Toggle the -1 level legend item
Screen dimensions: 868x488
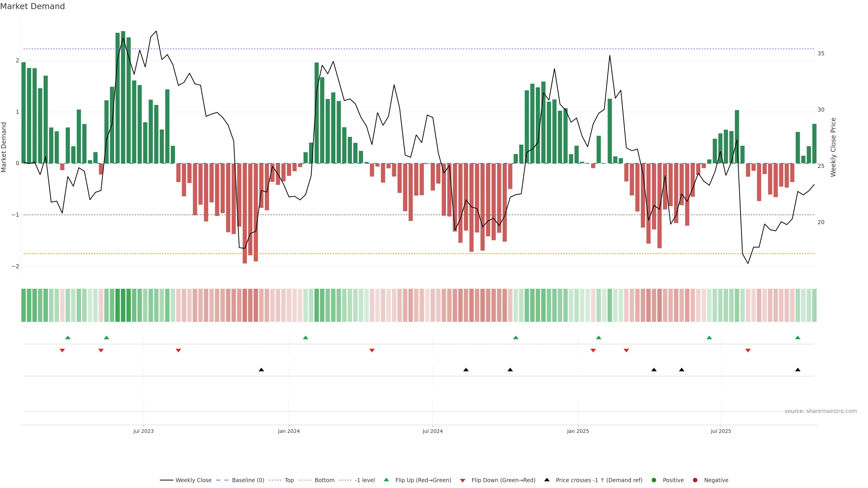(365, 480)
